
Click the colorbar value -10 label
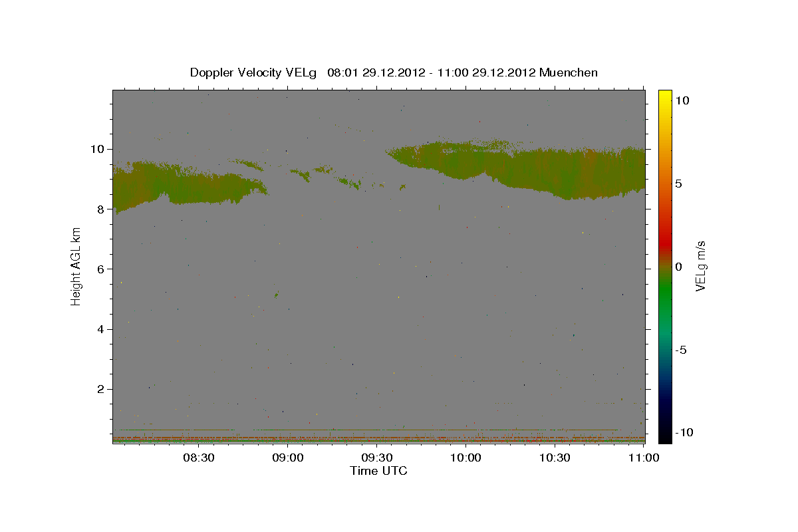coord(684,433)
